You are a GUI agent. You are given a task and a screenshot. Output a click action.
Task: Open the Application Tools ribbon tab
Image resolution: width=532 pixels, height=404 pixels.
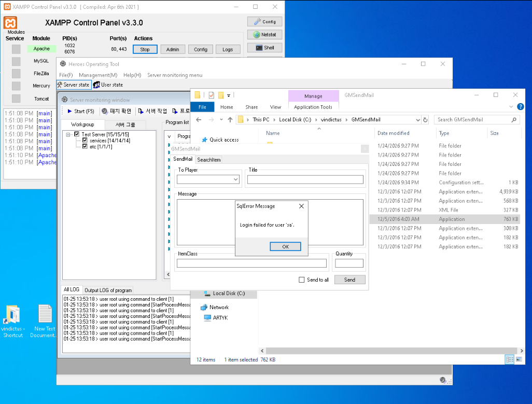tap(313, 107)
